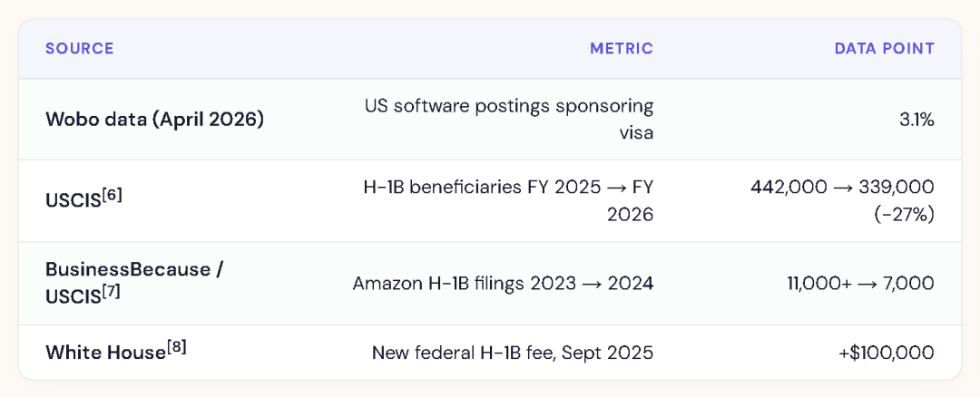Viewport: 980px width, 397px height.
Task: Click the USCIS source cell
Action: [84, 200]
